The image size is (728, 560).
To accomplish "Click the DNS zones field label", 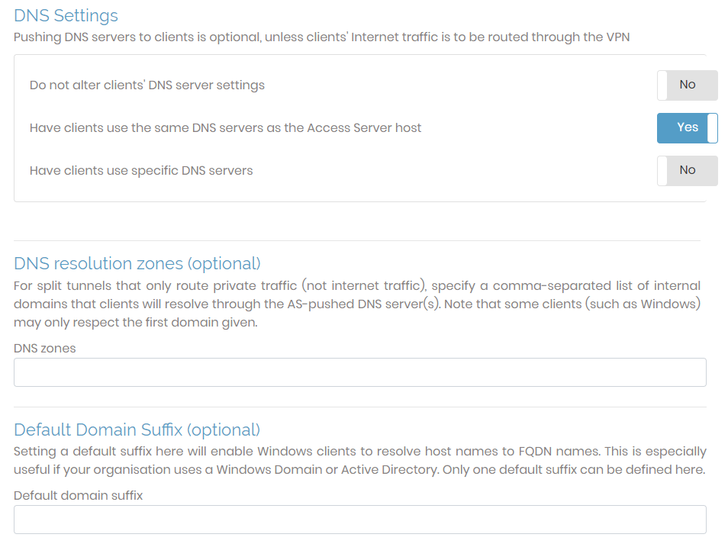I will pyautogui.click(x=45, y=348).
